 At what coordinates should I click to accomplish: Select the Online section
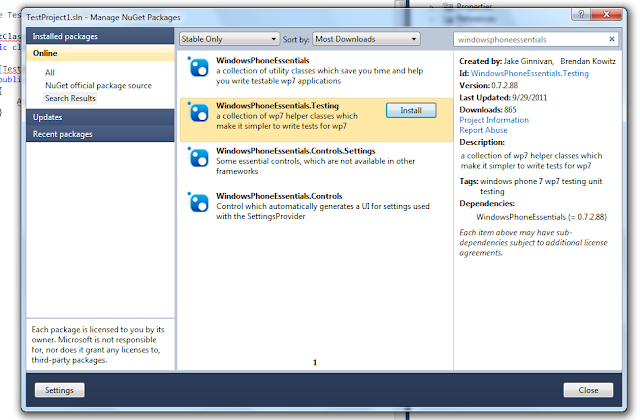(100, 53)
